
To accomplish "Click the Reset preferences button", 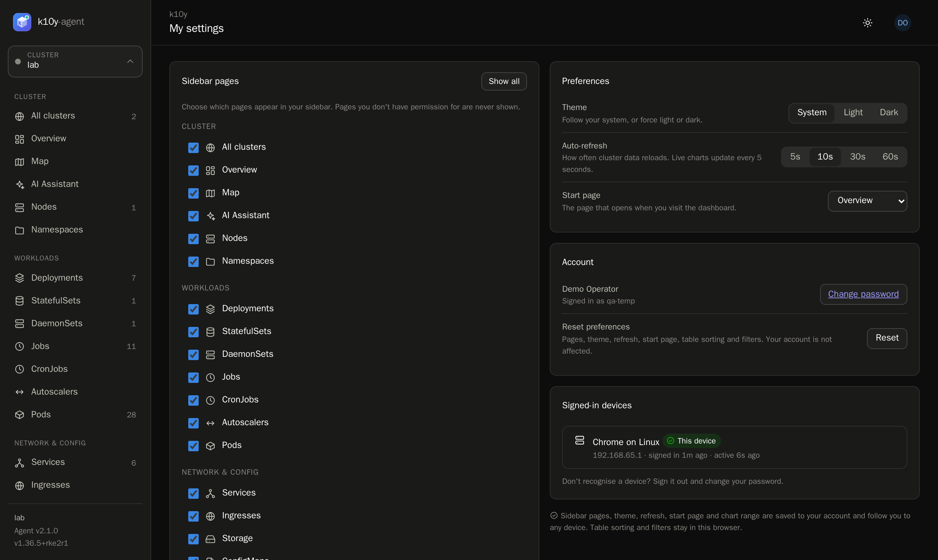I will coord(887,338).
